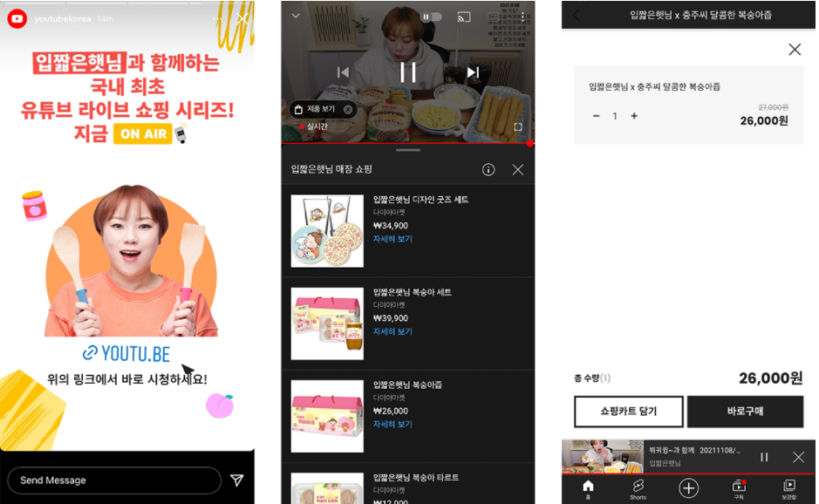Decrease quantity with the minus button
This screenshot has height=504, width=819.
(x=596, y=116)
